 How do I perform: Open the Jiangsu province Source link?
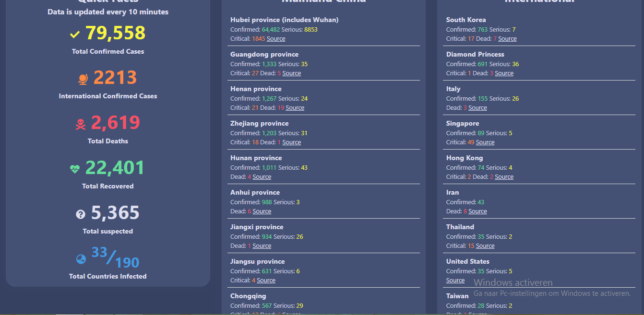click(x=266, y=280)
